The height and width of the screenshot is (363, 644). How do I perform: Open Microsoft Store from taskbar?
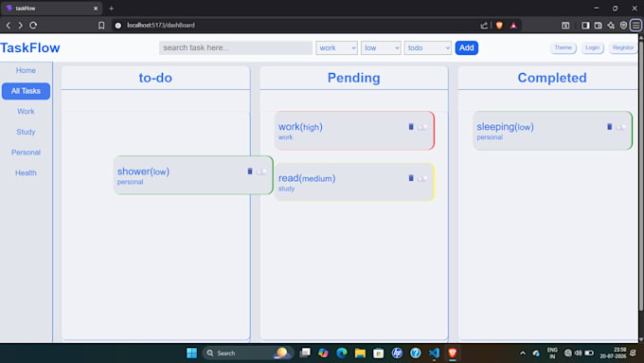tap(379, 354)
